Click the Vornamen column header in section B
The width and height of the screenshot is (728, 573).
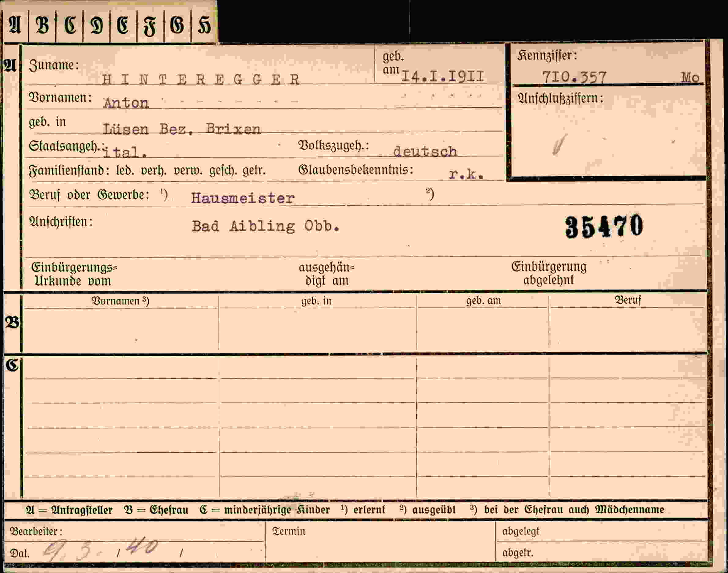[x=120, y=301]
